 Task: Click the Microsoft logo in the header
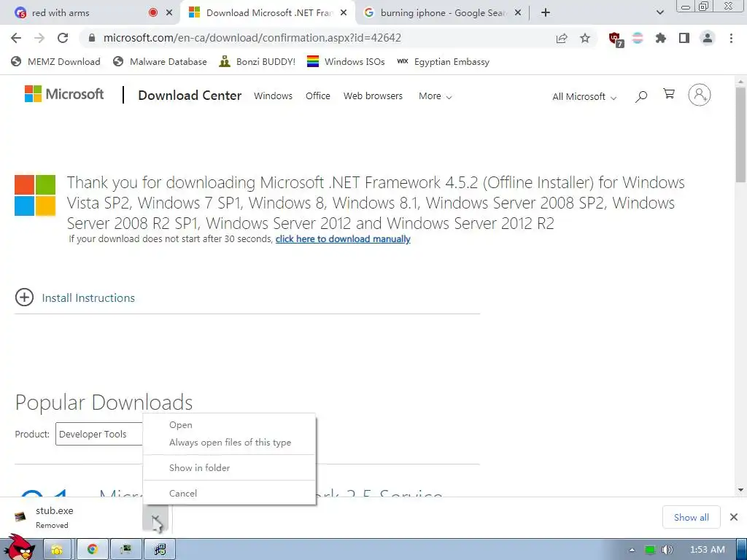tap(64, 94)
